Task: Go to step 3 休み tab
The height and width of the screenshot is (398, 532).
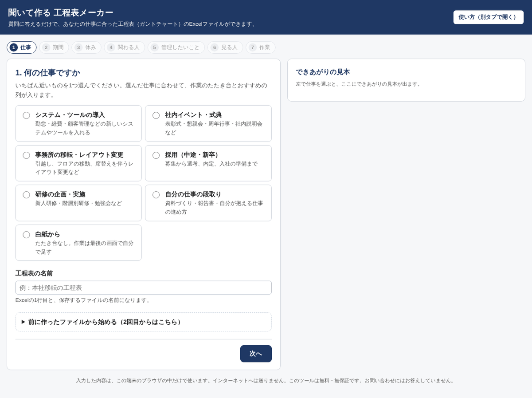Action: (86, 47)
